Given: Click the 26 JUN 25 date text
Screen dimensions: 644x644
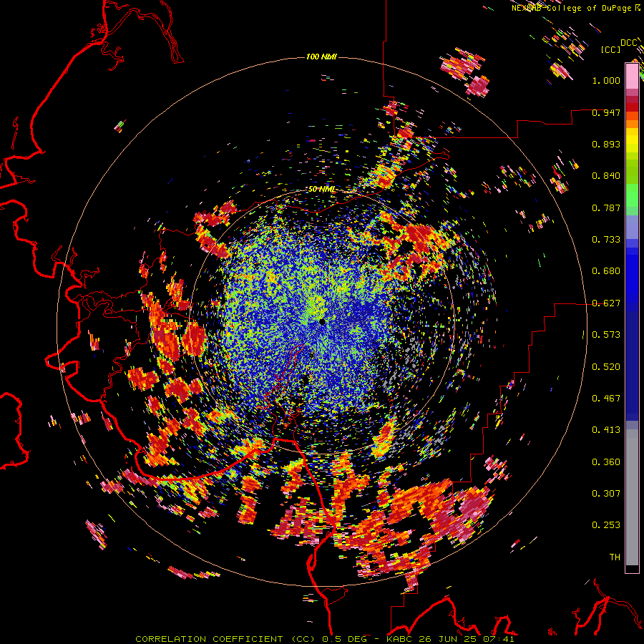Looking at the screenshot, I should pyautogui.click(x=448, y=639).
